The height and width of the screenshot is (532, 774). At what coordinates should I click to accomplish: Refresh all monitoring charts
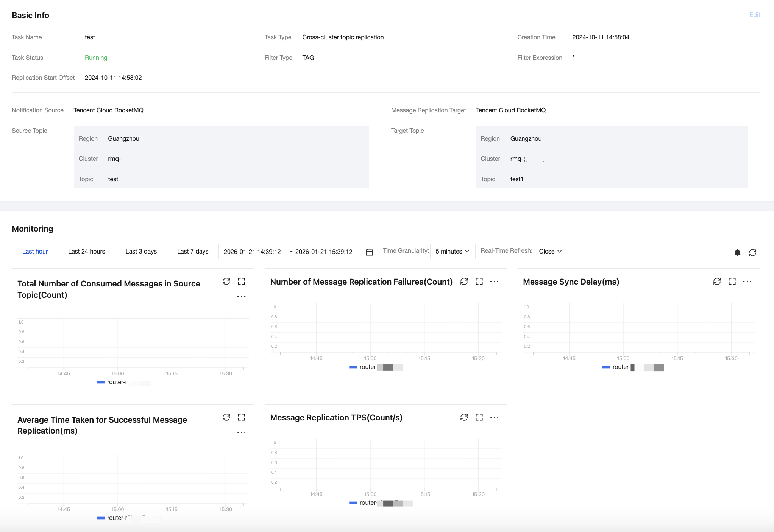[752, 252]
